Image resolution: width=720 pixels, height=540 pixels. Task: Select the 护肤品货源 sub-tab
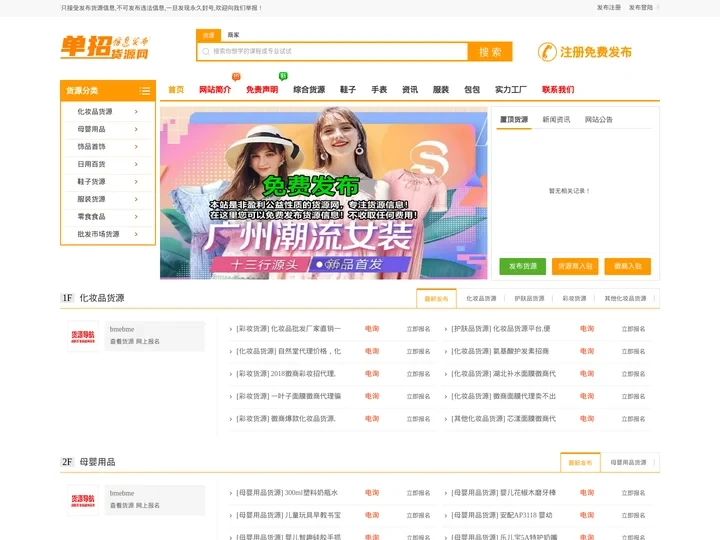[529, 298]
